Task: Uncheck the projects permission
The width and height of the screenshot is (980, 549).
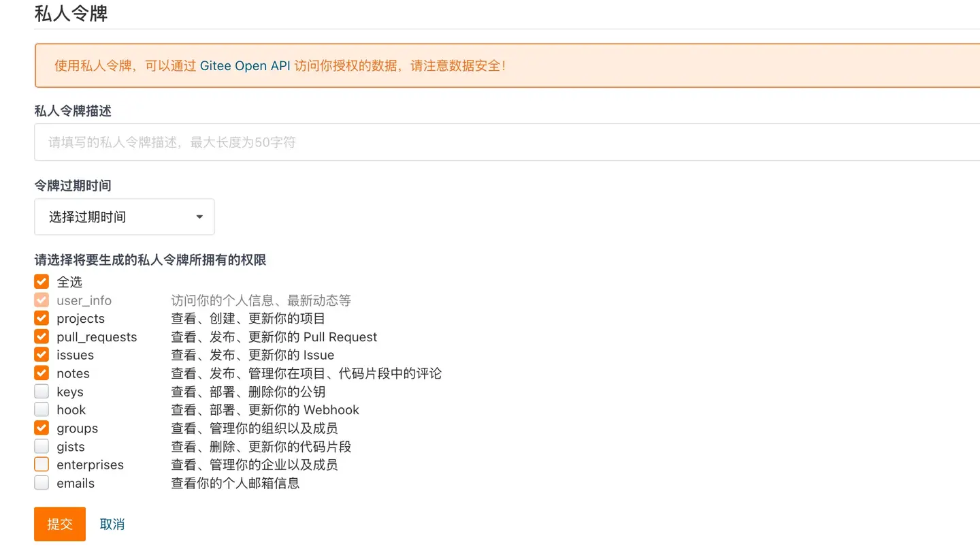Action: [x=41, y=318]
